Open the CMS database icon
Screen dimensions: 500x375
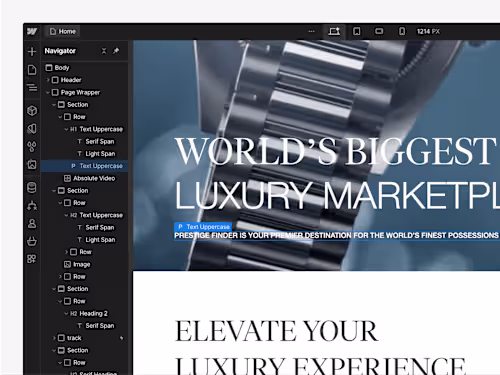click(32, 188)
